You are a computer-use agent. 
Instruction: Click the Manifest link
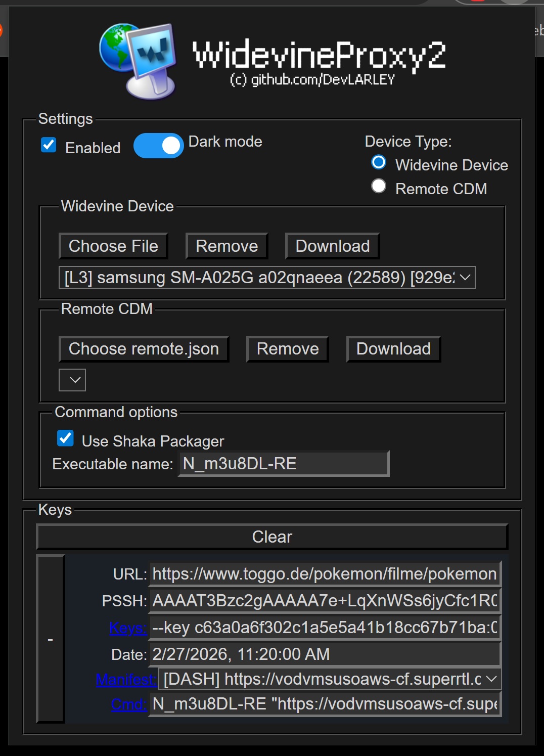[126, 680]
